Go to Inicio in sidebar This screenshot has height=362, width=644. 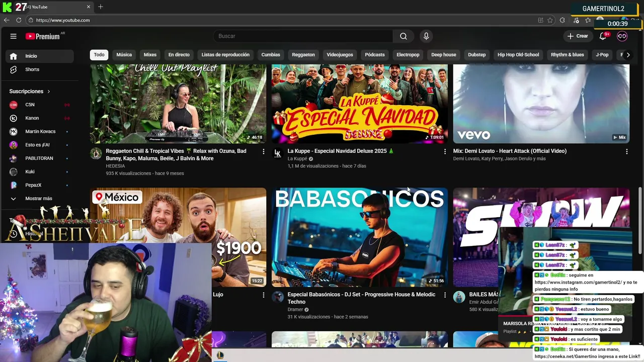click(x=39, y=56)
